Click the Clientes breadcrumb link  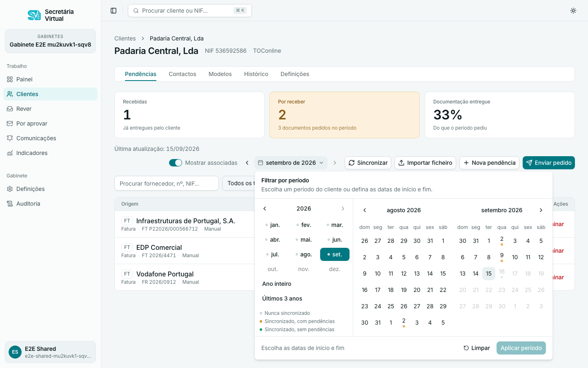click(125, 38)
